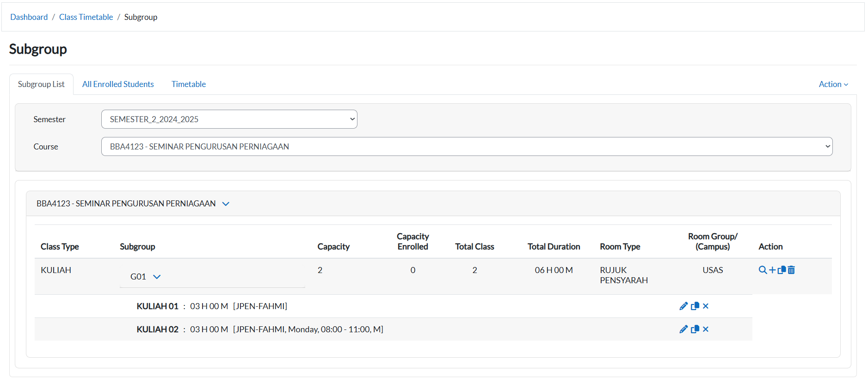Remove KULIAH 02 with the X icon
Viewport: 868px width, 379px height.
pos(706,329)
